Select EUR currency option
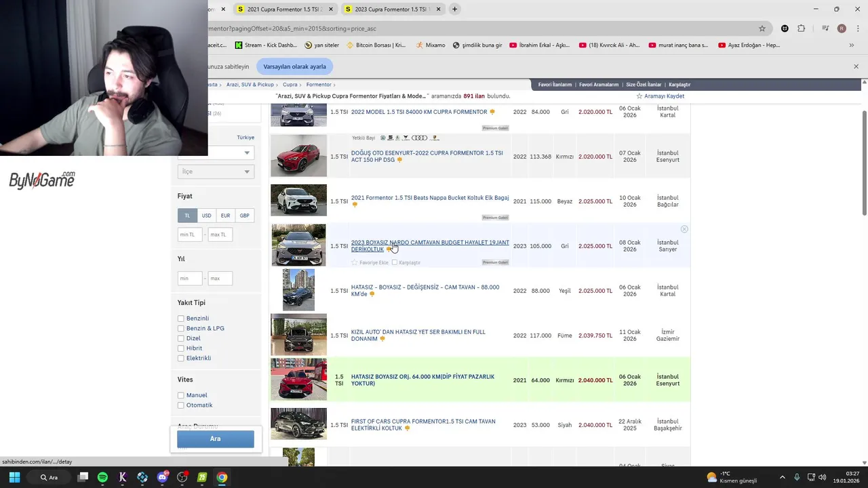Screen dimensions: 868x488 (225, 216)
